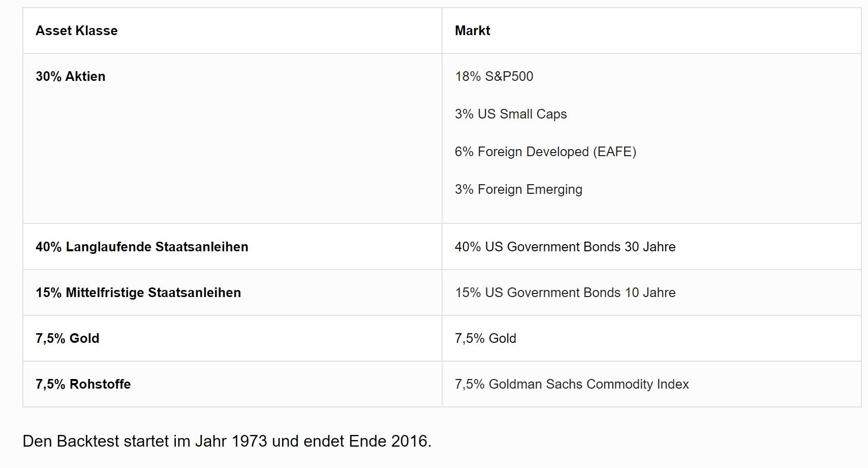The height and width of the screenshot is (468, 868).
Task: Click the 'Asset Klasse' column header
Action: [x=76, y=31]
